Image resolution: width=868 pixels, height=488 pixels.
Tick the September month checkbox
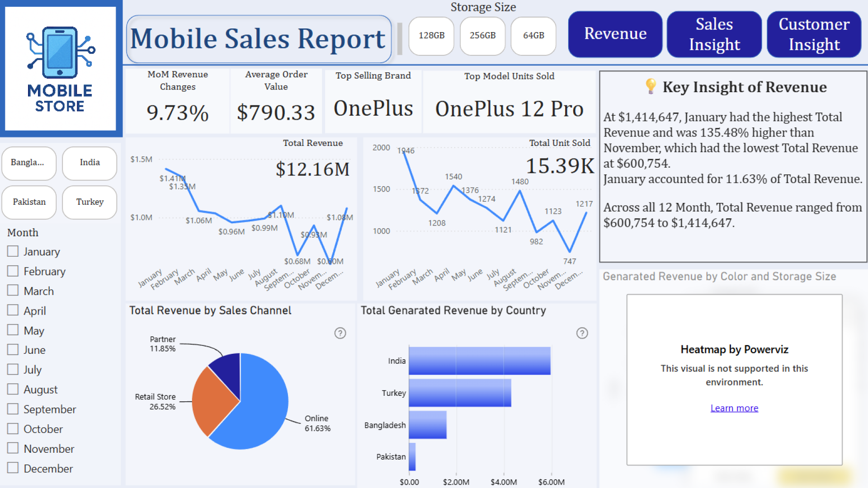[x=13, y=409]
